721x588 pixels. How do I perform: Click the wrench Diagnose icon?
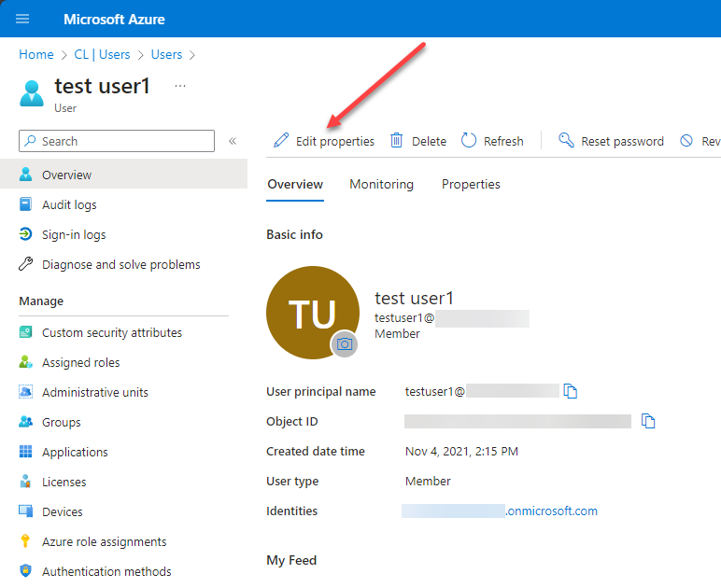[x=26, y=264]
